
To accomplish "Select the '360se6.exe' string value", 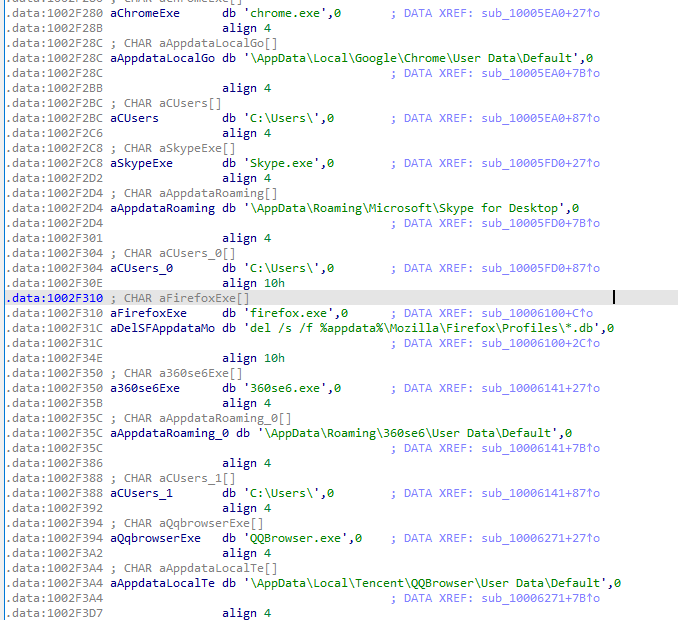I will click(285, 388).
